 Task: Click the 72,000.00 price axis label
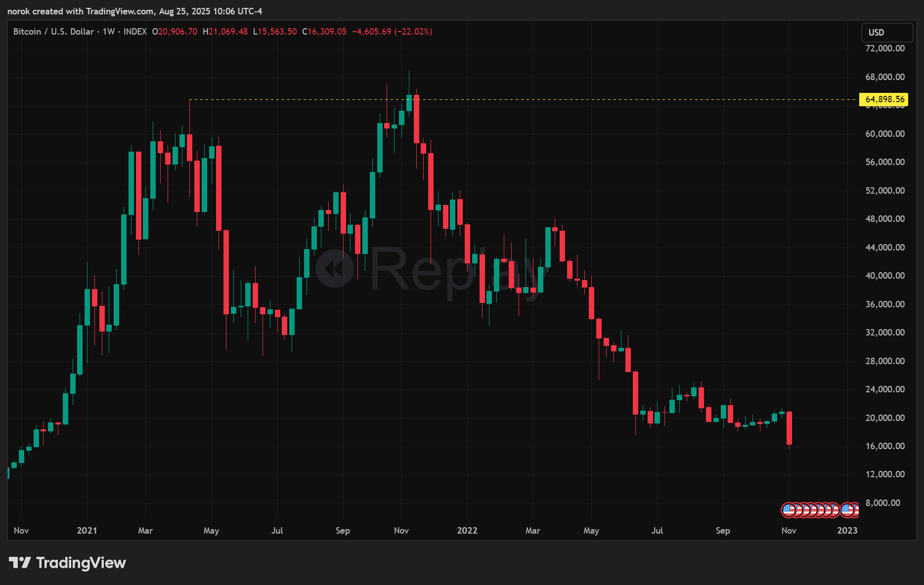pos(885,48)
